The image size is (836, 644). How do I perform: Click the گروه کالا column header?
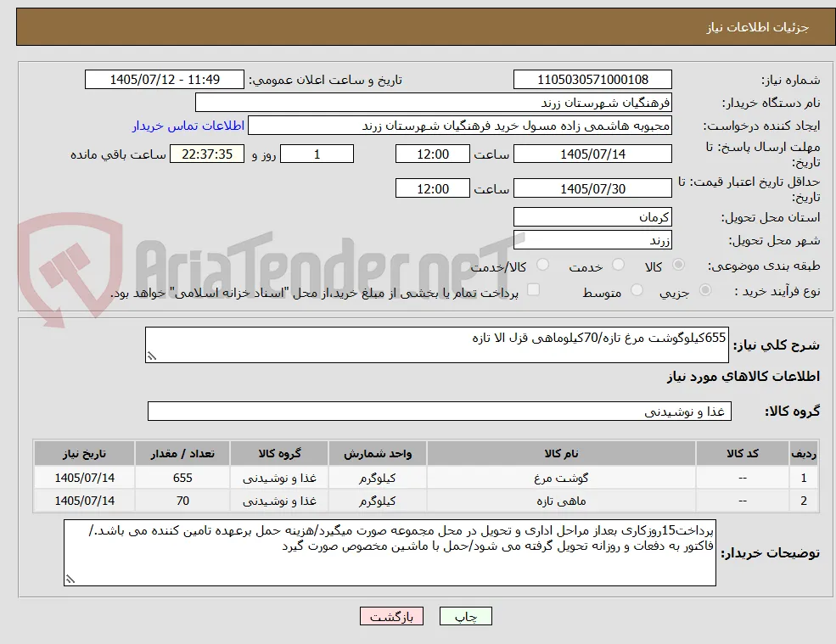coord(279,454)
